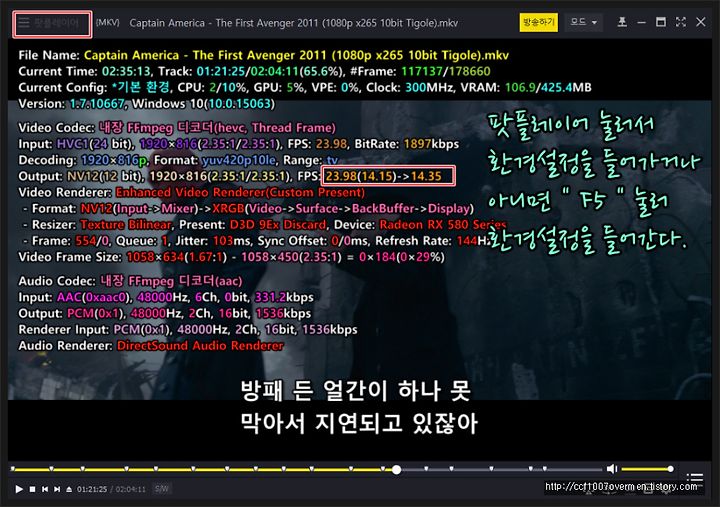This screenshot has height=507, width=720.
Task: Click the yellow 방송하기 button
Action: pyautogui.click(x=538, y=22)
